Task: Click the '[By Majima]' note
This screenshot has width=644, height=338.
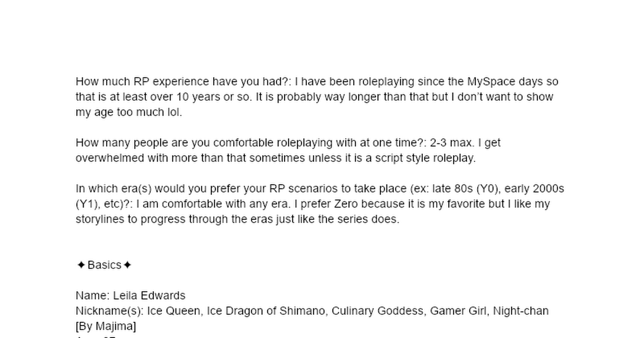Action: [106, 326]
